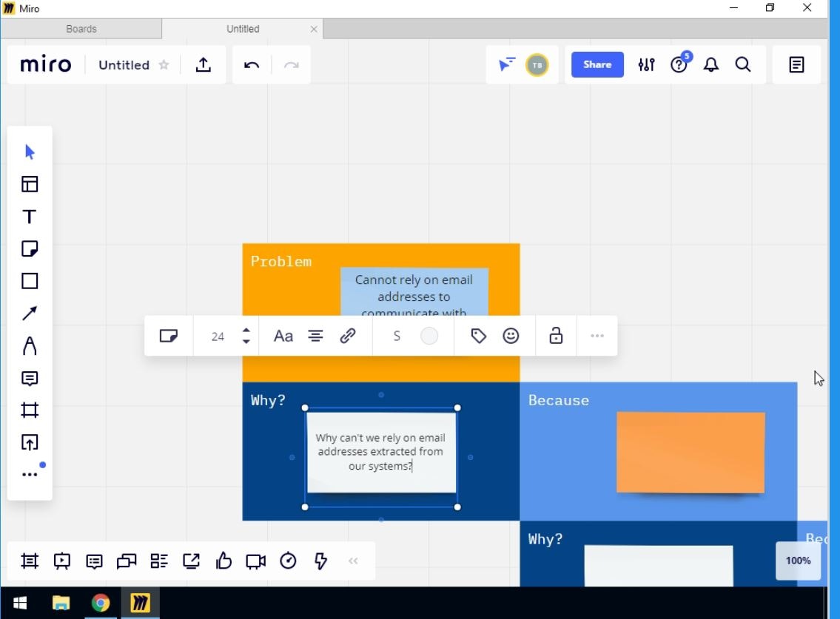The width and height of the screenshot is (840, 619).
Task: Open the Upload tool in left toolbar
Action: [x=30, y=443]
